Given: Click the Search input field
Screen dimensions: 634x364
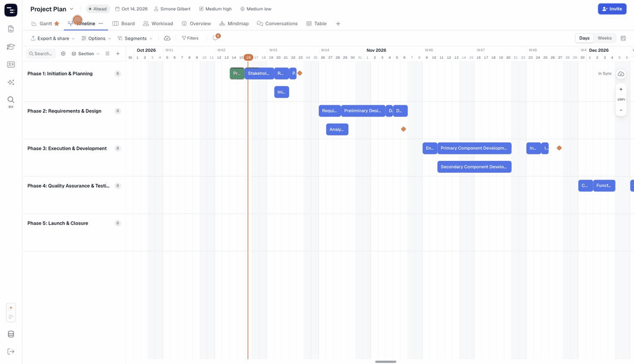Looking at the screenshot, I should coord(41,54).
